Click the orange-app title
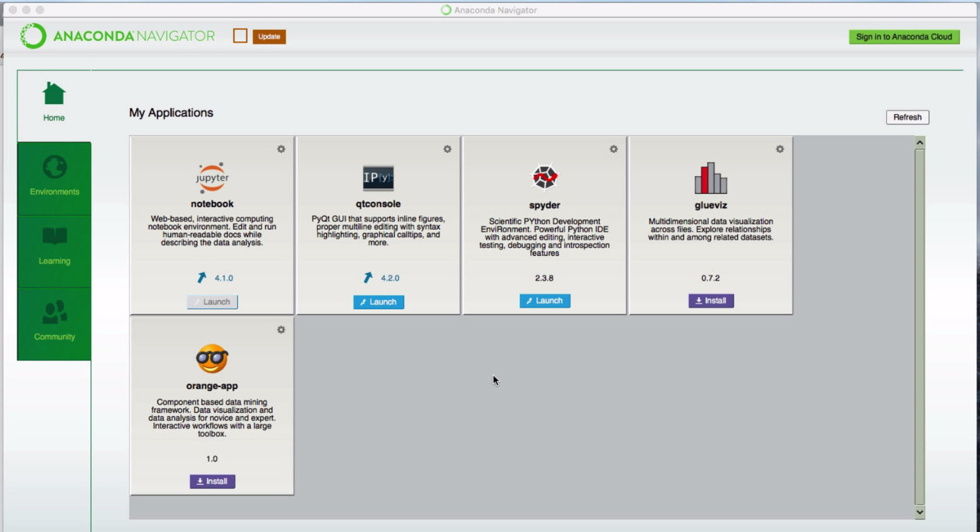The image size is (980, 532). [212, 386]
